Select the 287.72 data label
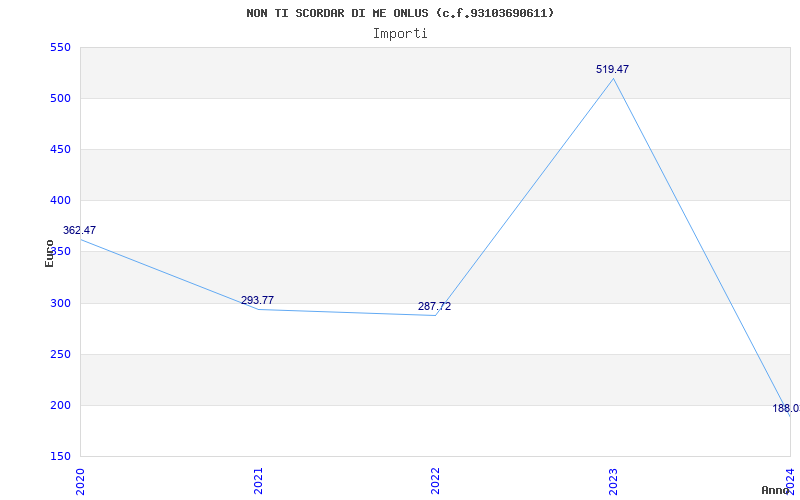The height and width of the screenshot is (500, 800). click(x=434, y=306)
